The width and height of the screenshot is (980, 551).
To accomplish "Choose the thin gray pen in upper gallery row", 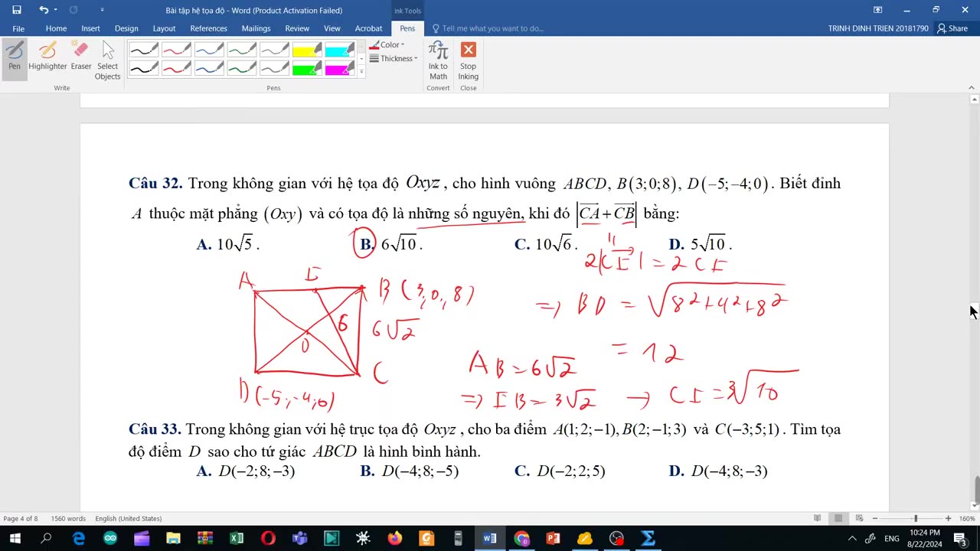I will (x=274, y=51).
